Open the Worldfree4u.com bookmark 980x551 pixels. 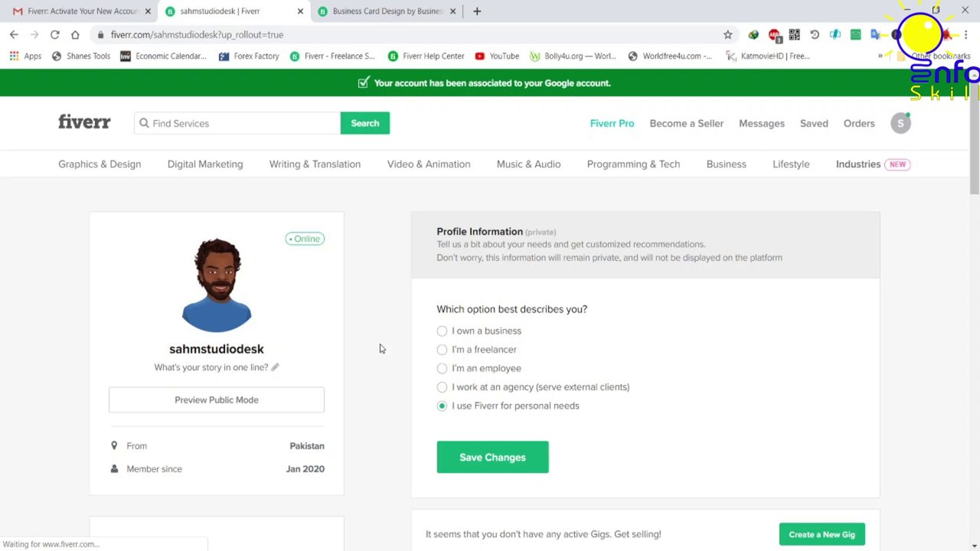pyautogui.click(x=670, y=56)
